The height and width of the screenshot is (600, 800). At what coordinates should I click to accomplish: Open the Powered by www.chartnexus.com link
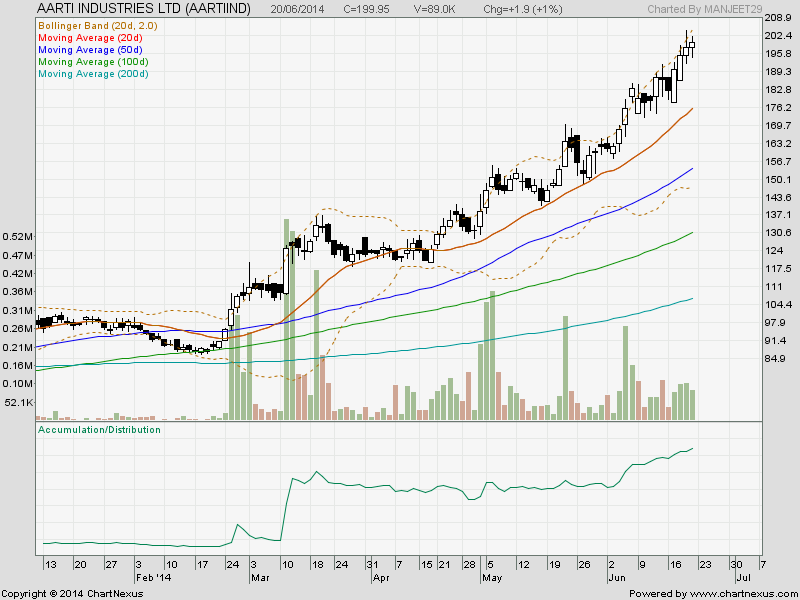pos(713,594)
